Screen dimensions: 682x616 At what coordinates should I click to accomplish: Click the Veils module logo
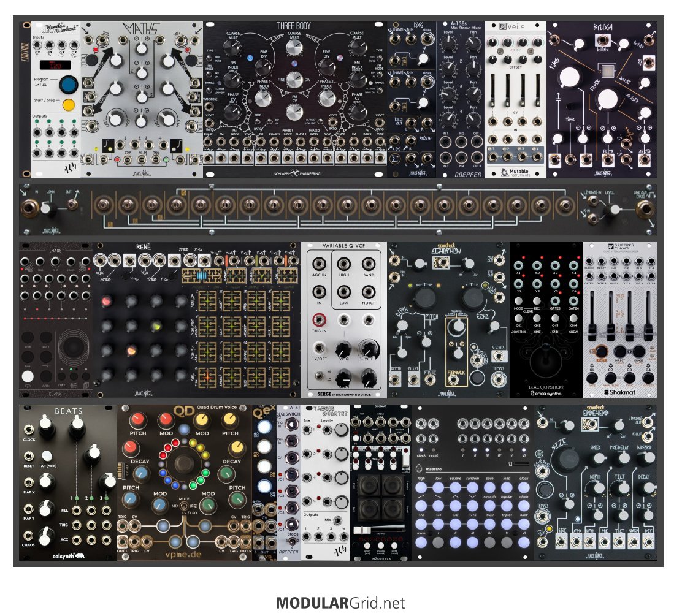(512, 26)
